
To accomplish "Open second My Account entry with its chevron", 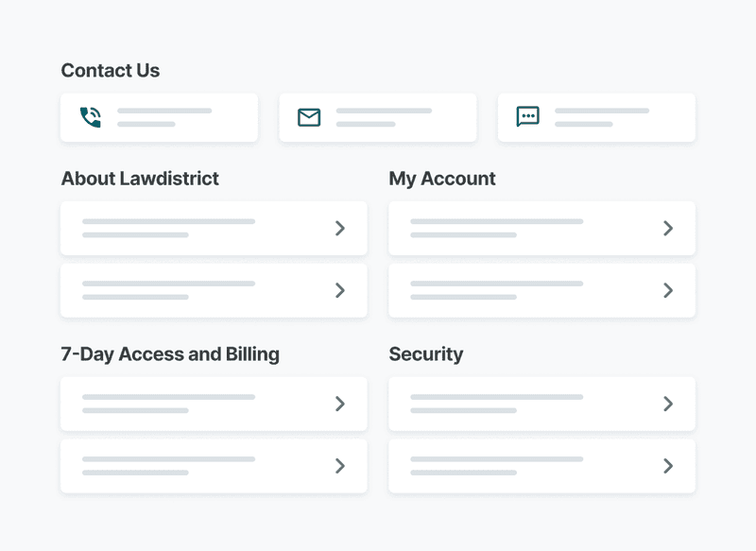I will (668, 290).
